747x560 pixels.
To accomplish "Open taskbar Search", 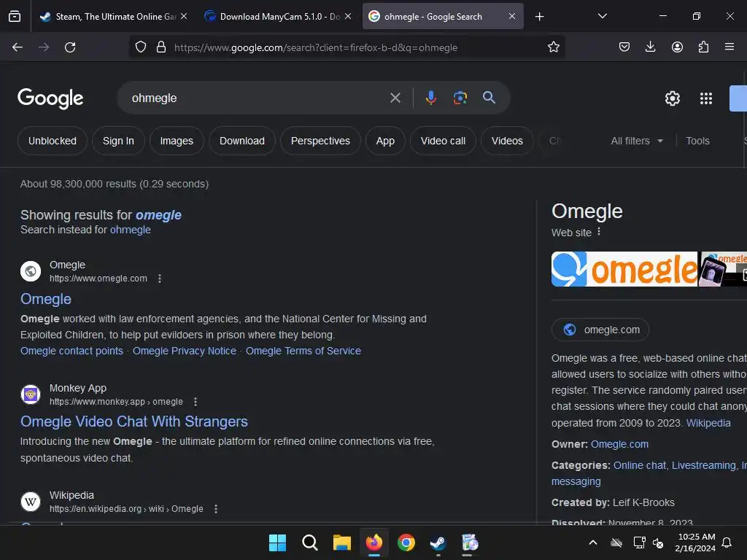I will tap(309, 542).
